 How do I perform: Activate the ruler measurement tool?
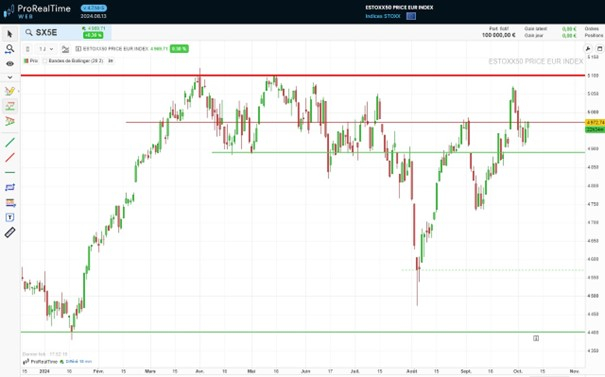click(10, 232)
